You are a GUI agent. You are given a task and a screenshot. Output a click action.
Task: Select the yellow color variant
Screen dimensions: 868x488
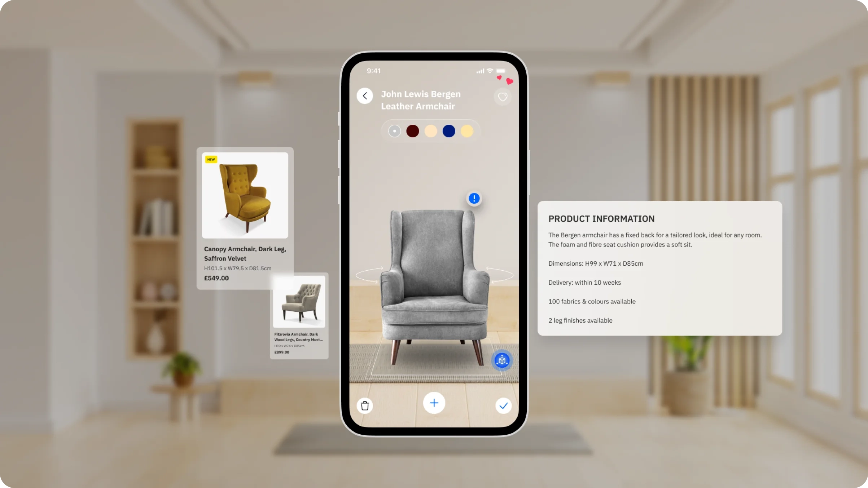[x=467, y=131]
